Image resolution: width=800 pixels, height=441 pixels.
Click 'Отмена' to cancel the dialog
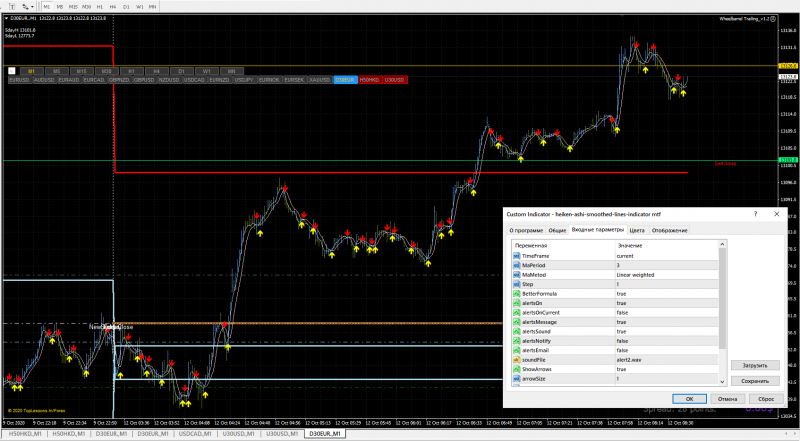click(728, 399)
